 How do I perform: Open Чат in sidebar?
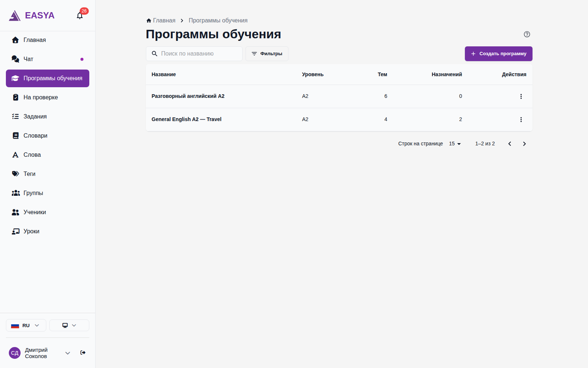(47, 59)
